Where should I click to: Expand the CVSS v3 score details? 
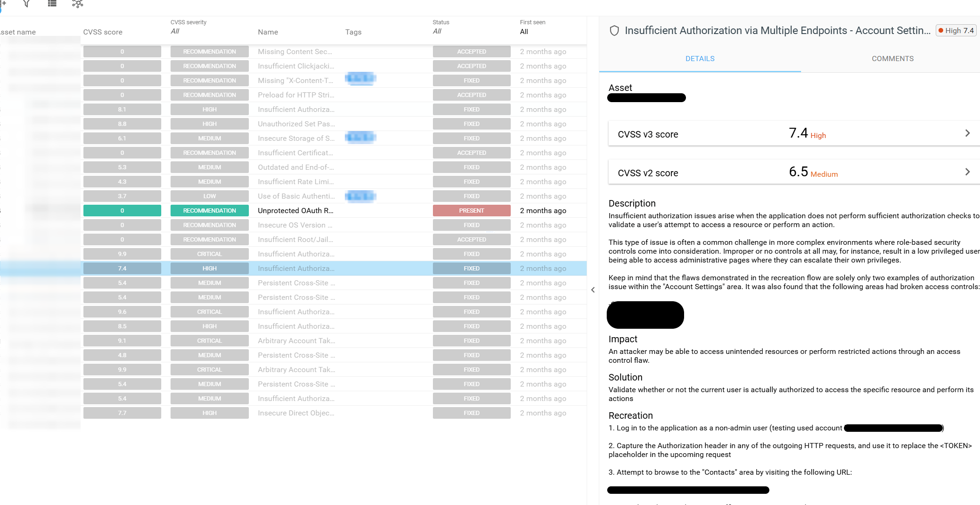967,133
